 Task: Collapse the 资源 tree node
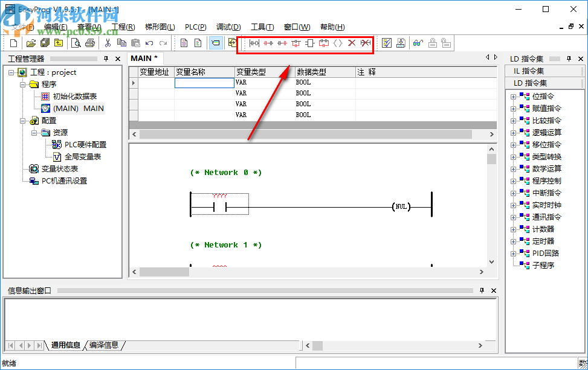(x=34, y=133)
